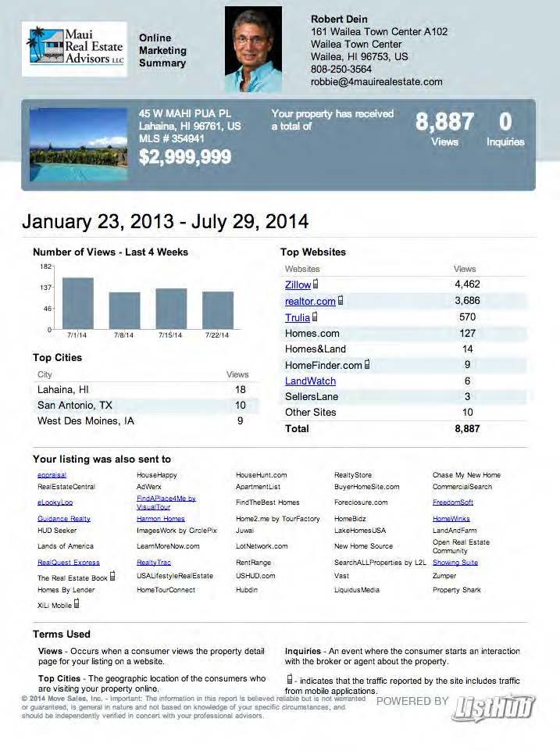The height and width of the screenshot is (751, 560).
Task: Open the FreedomSoft link
Action: (453, 502)
